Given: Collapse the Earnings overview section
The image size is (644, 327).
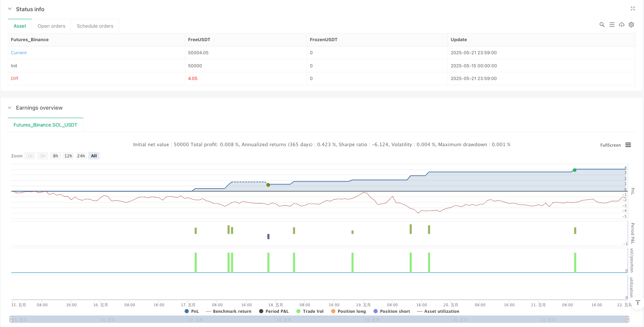Looking at the screenshot, I should click(10, 108).
